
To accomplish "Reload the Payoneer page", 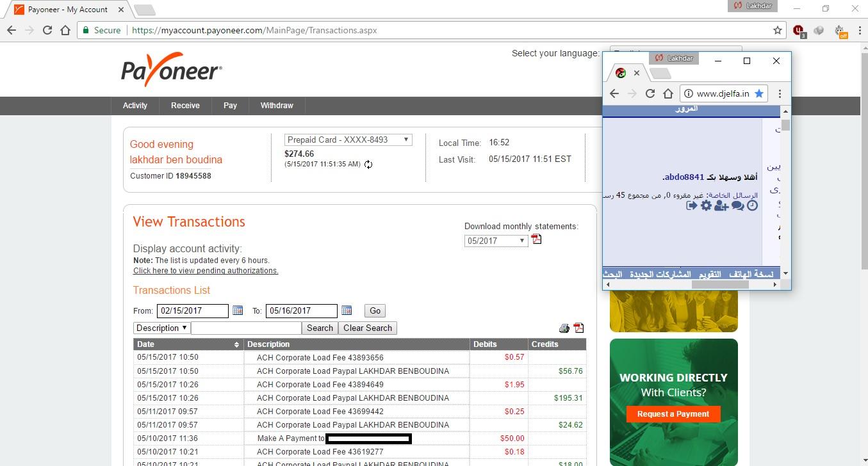I will click(x=47, y=30).
